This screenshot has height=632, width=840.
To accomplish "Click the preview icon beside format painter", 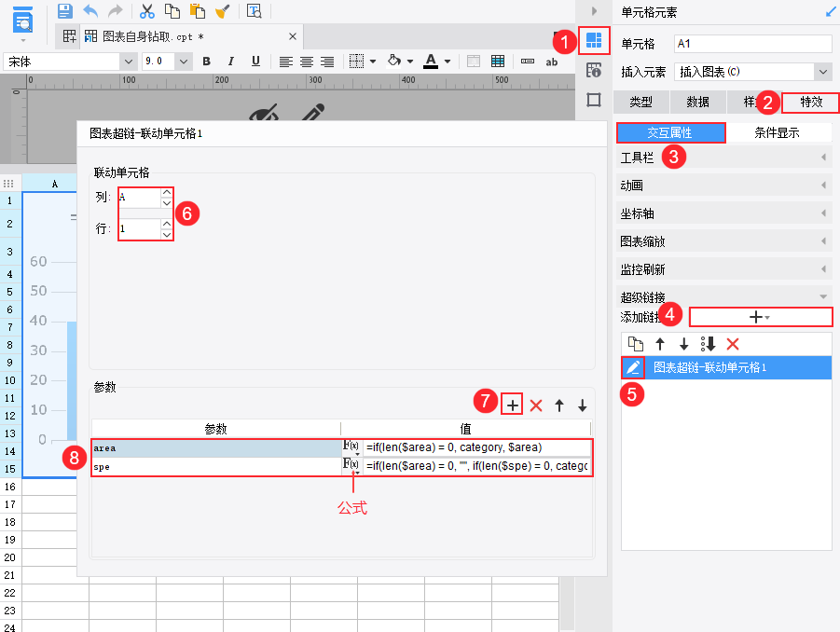I will click(x=254, y=10).
